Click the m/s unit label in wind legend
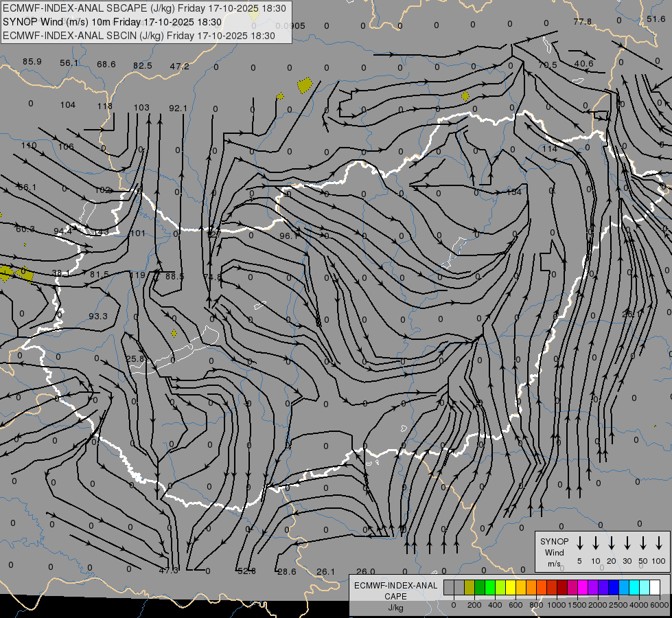 tap(554, 564)
